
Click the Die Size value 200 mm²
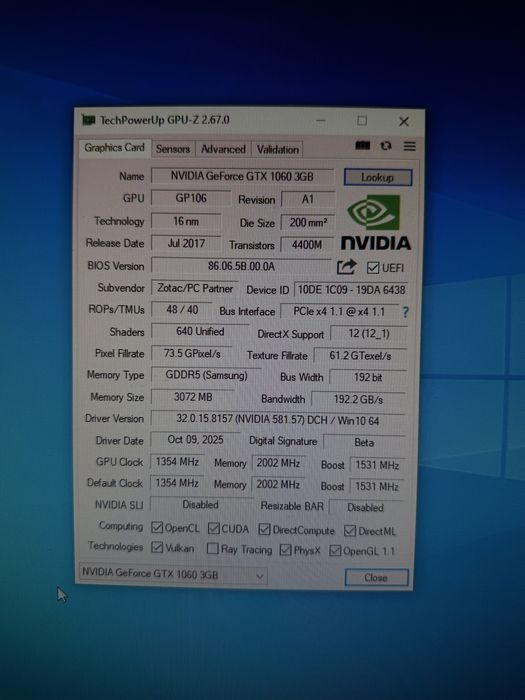[x=308, y=222]
